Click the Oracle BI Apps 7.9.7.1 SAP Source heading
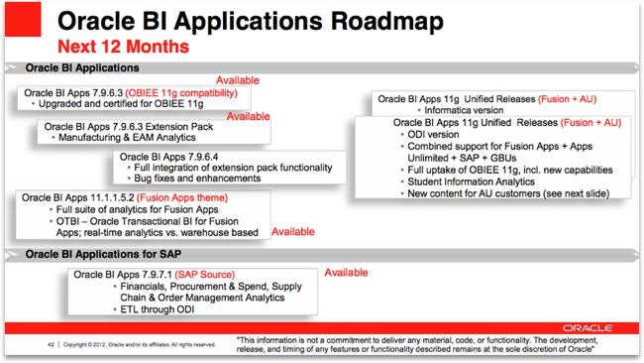The width and height of the screenshot is (644, 363). coord(154,275)
